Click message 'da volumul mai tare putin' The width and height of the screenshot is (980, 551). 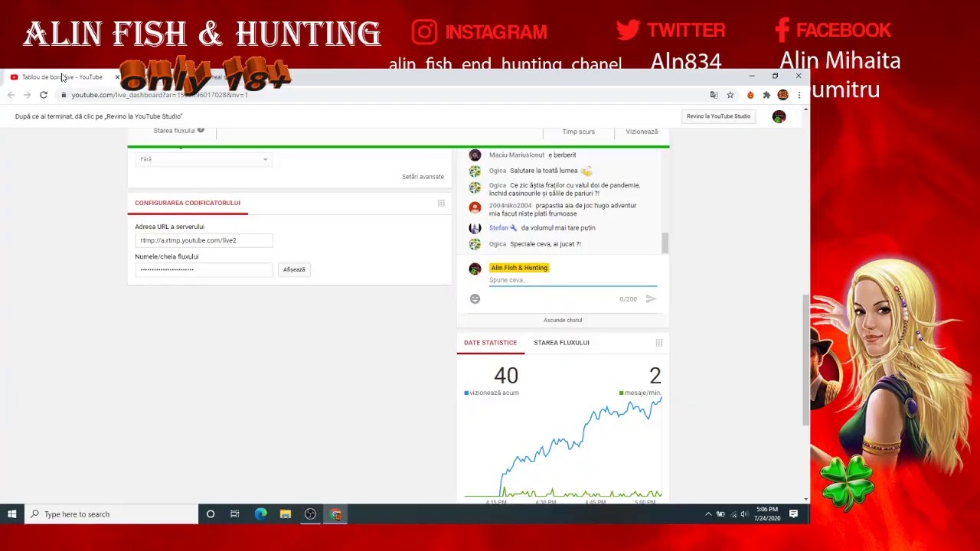point(558,228)
